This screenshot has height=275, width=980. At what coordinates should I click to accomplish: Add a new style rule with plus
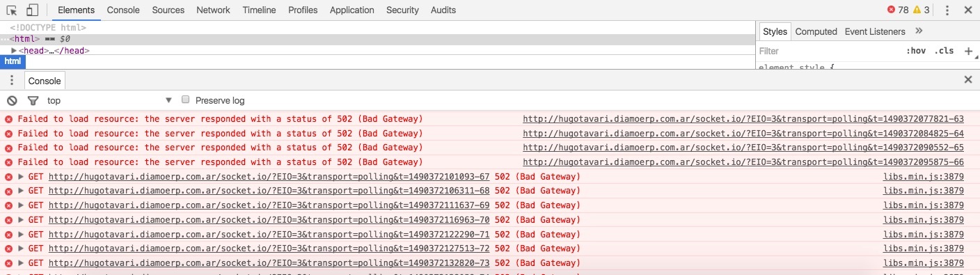(968, 51)
